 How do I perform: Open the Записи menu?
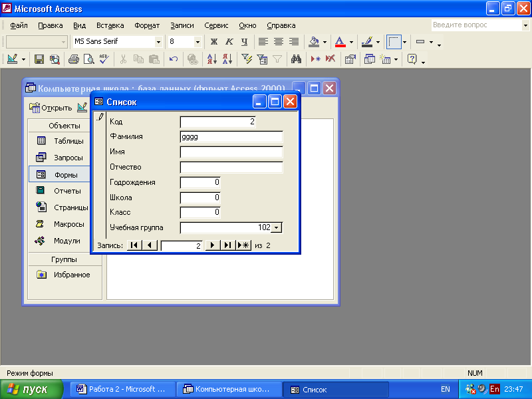[182, 25]
